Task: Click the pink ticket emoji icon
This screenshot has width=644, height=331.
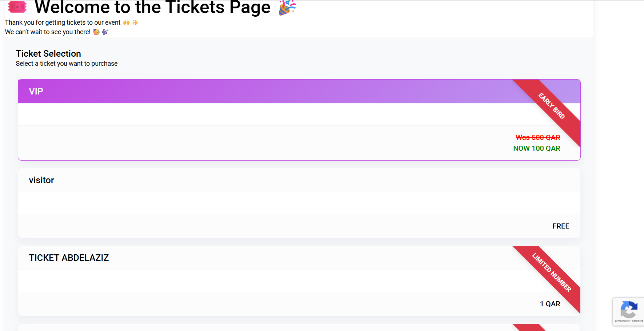Action: (x=17, y=7)
